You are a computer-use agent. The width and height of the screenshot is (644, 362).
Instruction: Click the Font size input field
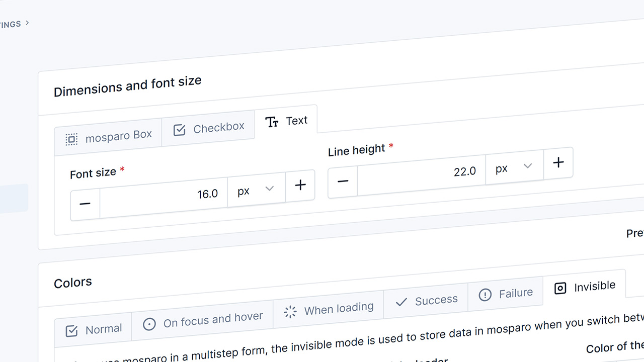click(164, 197)
